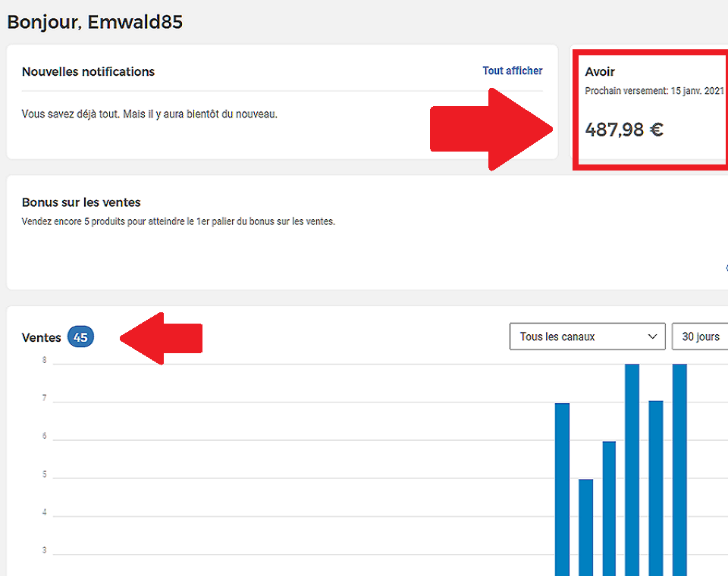Click the y-axis label 4 on the chart
Screen dimensions: 728x576
click(x=45, y=512)
